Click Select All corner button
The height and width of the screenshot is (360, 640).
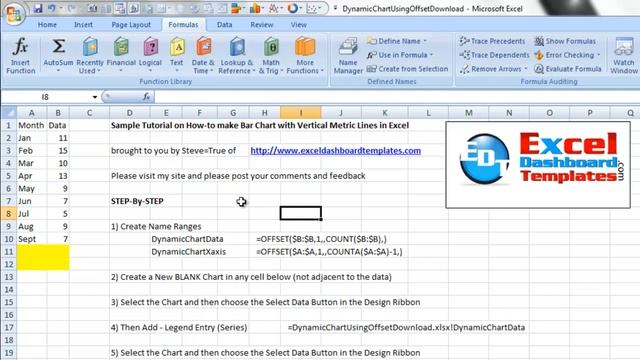[x=8, y=113]
